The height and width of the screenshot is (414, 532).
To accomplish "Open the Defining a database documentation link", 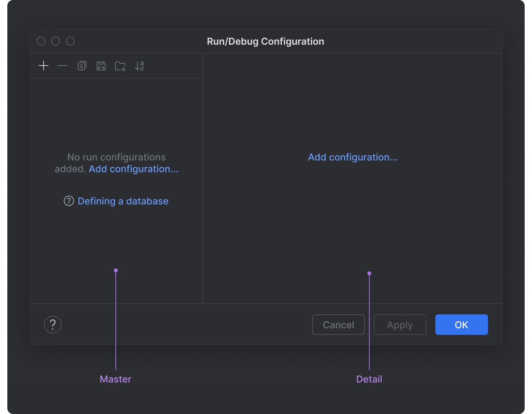I will click(x=123, y=201).
